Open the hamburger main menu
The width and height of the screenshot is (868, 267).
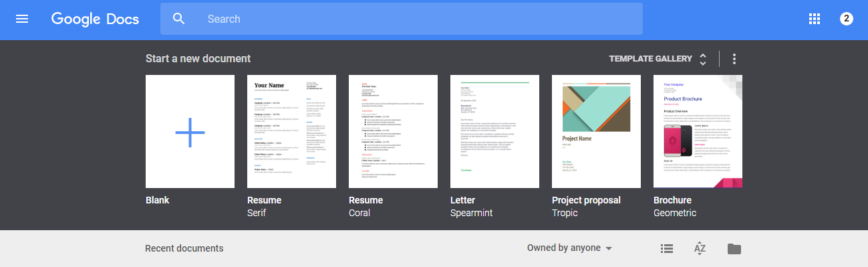tap(22, 19)
